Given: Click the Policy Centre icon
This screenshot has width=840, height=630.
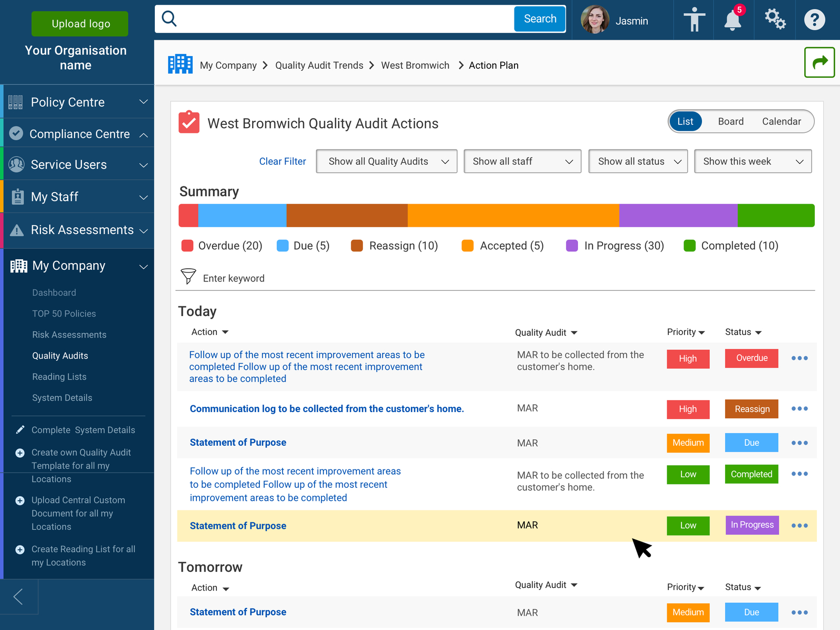Looking at the screenshot, I should (16, 102).
